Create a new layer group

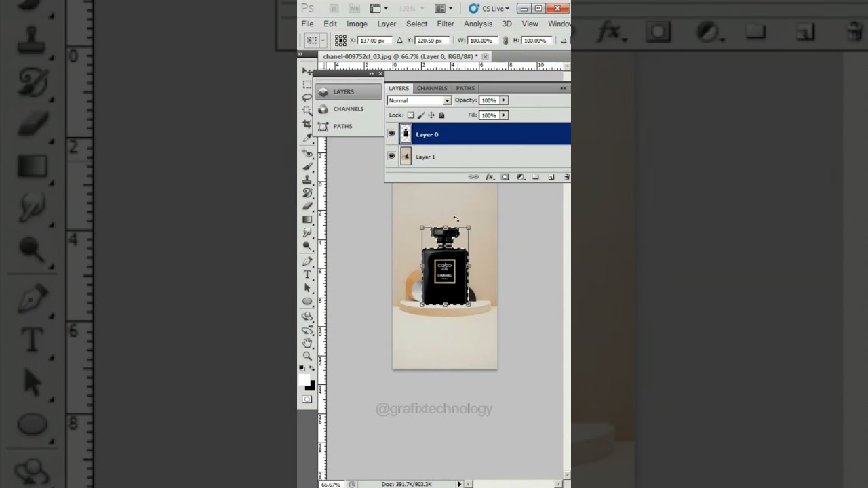(536, 177)
